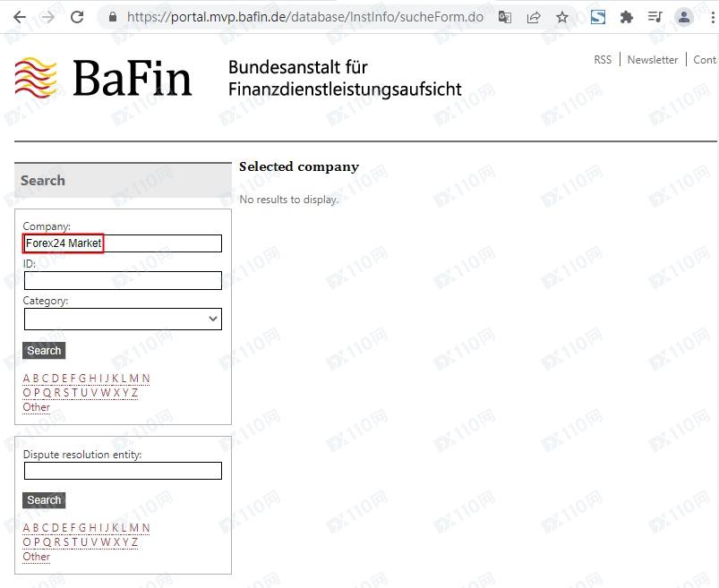
Task: Open the extensions puzzle icon
Action: pyautogui.click(x=627, y=17)
